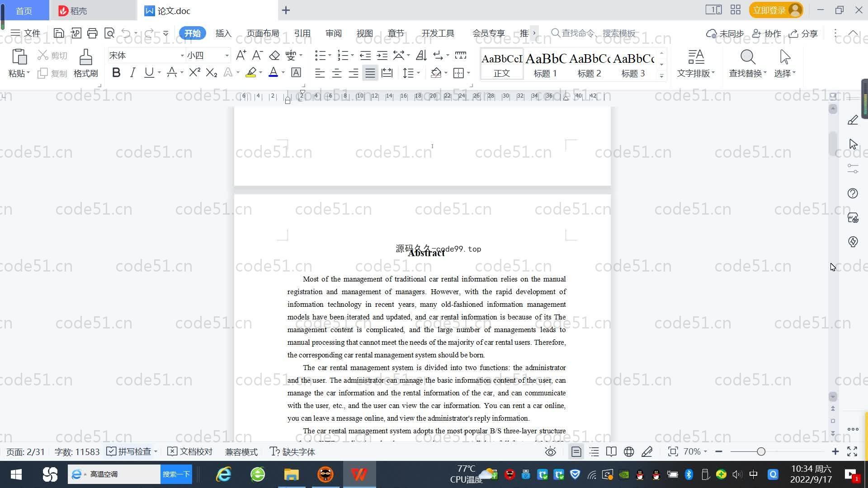Apply subscript formatting

click(x=212, y=72)
